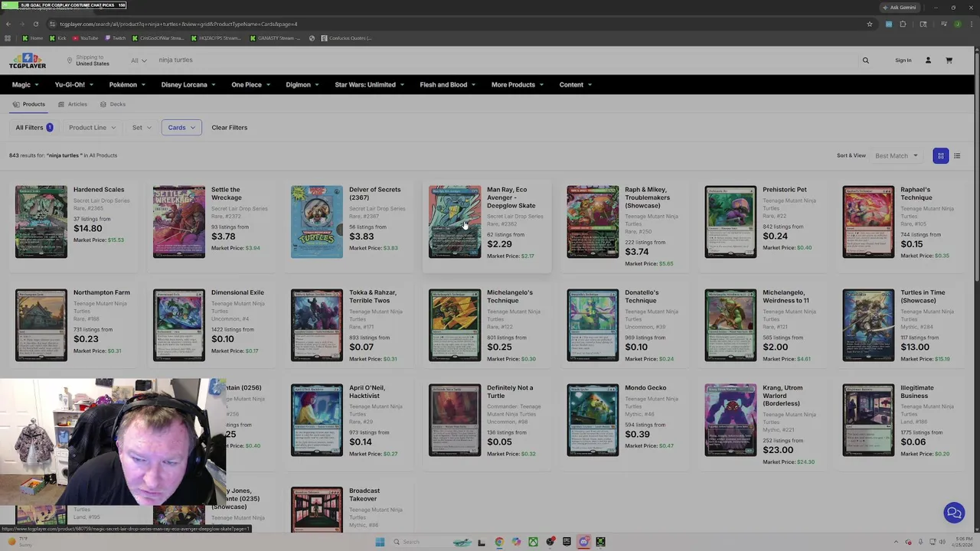Viewport: 980px width, 551px height.
Task: Expand the Digimon menu
Action: (x=302, y=85)
